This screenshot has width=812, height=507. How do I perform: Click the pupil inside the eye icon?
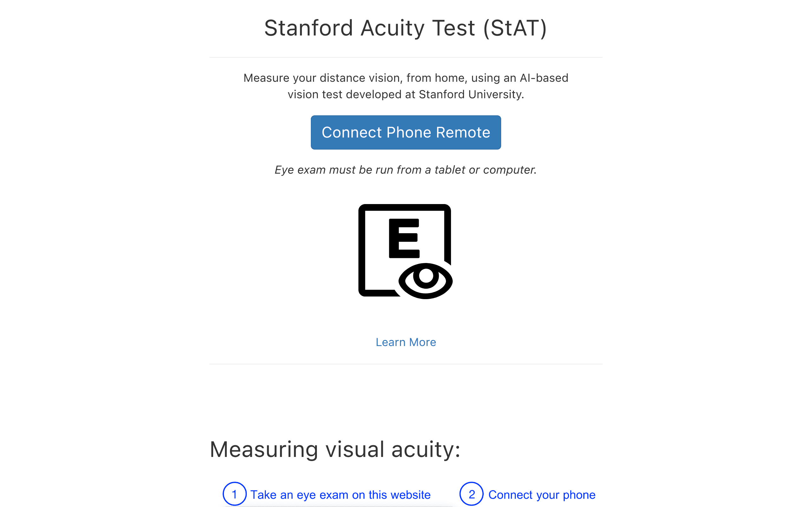point(426,276)
